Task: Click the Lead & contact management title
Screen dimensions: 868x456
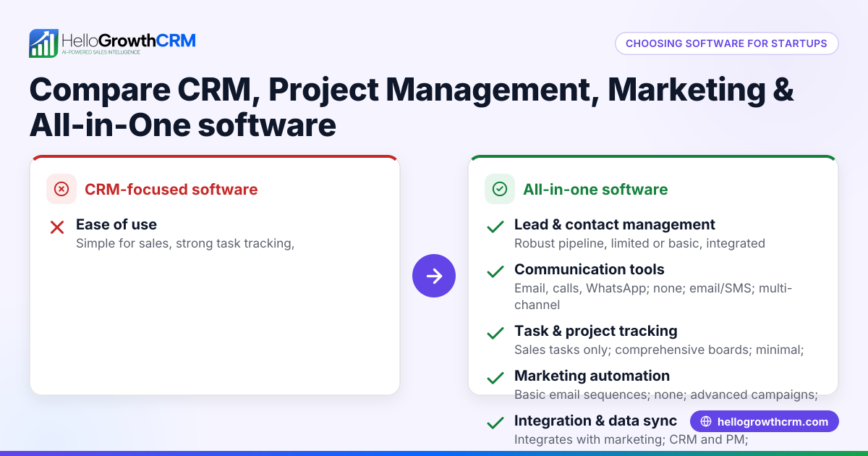Action: [x=615, y=224]
